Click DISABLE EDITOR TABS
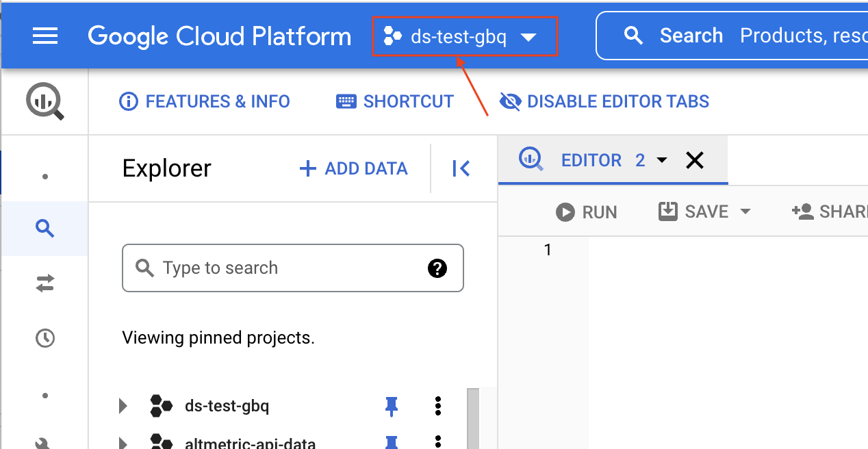The height and width of the screenshot is (449, 868). pos(604,102)
